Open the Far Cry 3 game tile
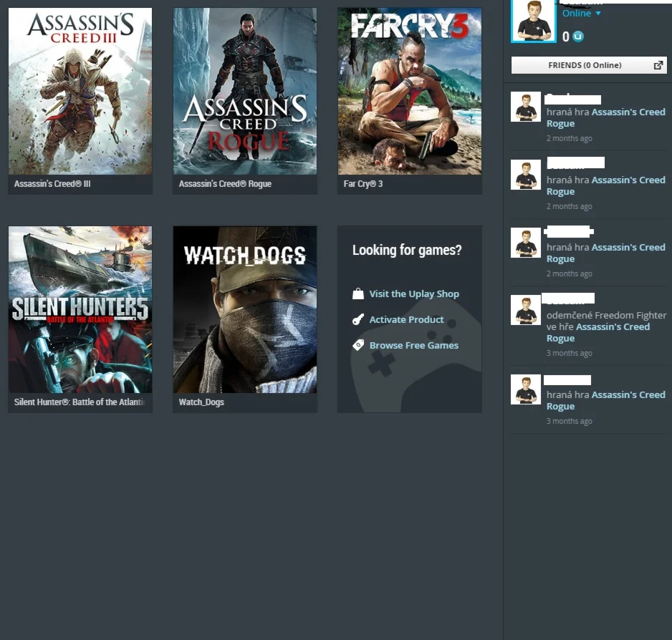Screen dimensions: 672x640 [x=409, y=91]
